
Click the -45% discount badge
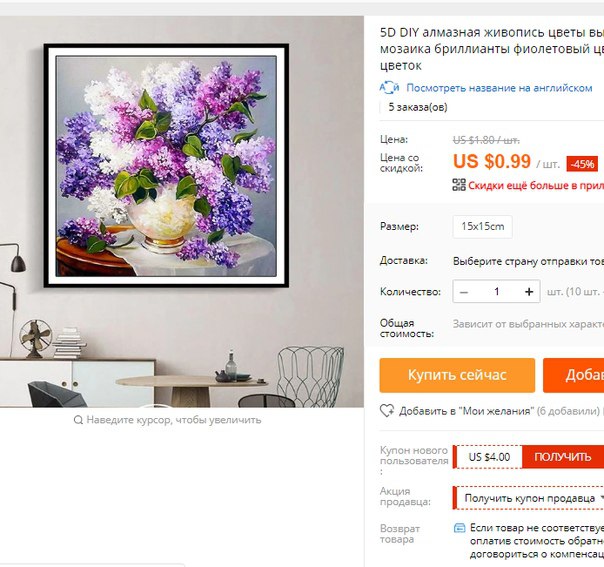pyautogui.click(x=582, y=164)
